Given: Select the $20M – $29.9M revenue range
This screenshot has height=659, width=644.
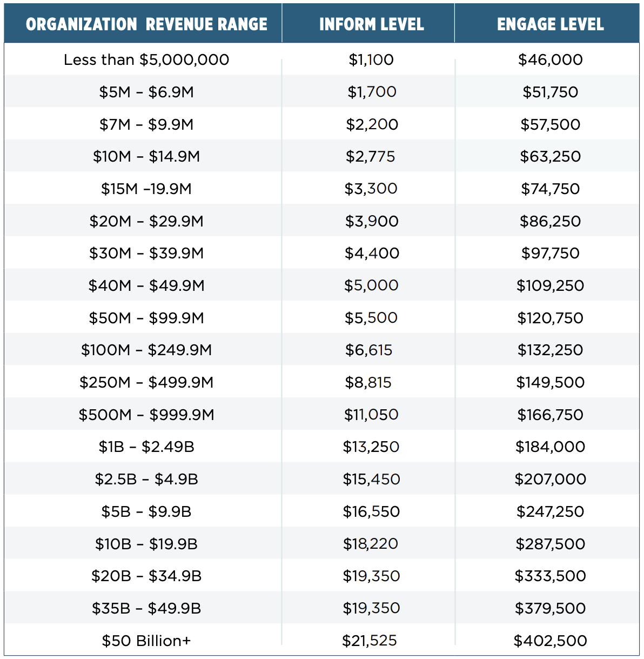Looking at the screenshot, I should 146,221.
